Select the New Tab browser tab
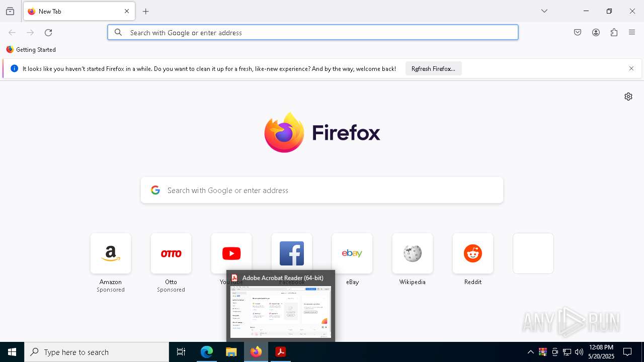The image size is (644, 362). click(x=79, y=11)
